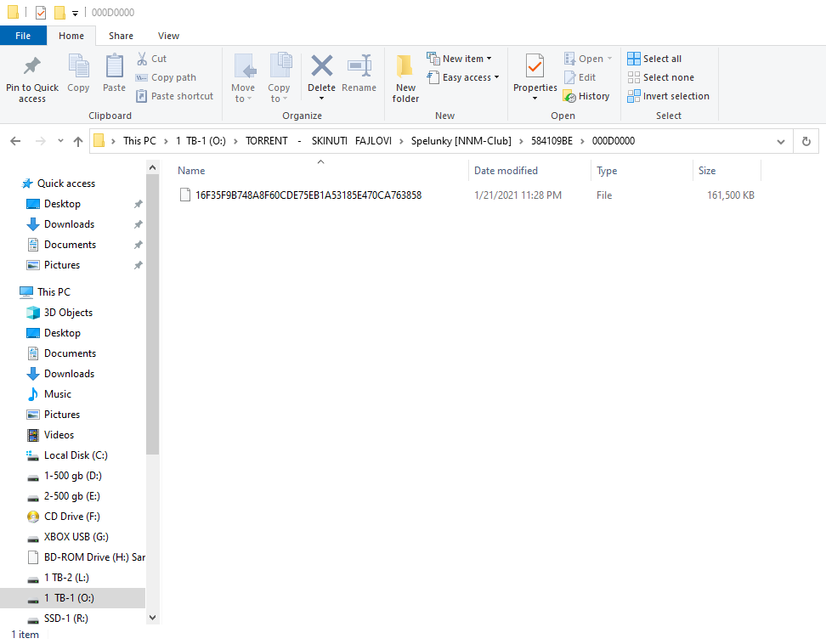Open the Easy access dropdown

[463, 77]
